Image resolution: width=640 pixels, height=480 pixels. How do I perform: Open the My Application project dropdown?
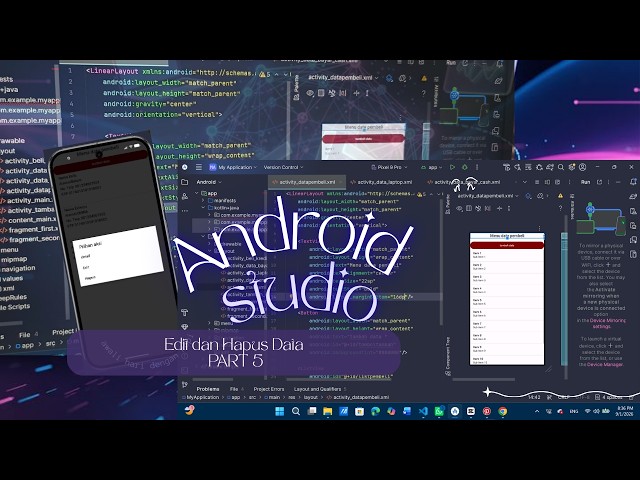233,167
